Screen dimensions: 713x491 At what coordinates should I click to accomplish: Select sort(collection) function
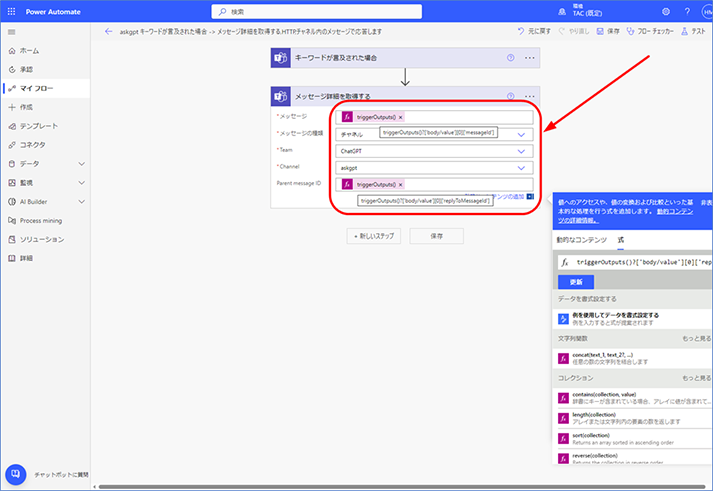(x=633, y=439)
